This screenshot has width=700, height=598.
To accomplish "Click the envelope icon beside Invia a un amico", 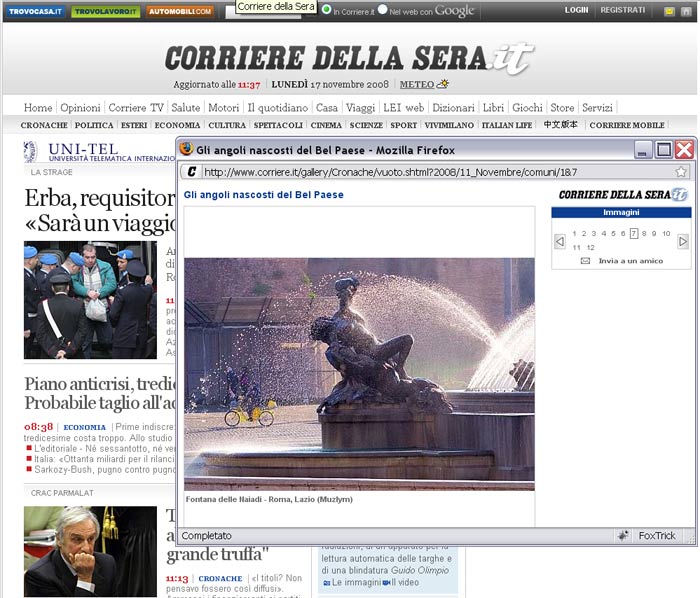I will pos(585,261).
